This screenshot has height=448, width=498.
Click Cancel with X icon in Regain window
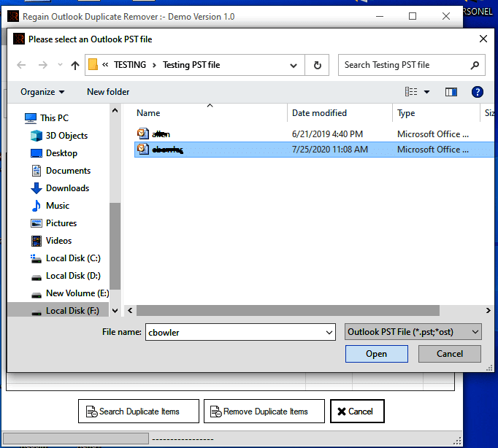pos(357,412)
